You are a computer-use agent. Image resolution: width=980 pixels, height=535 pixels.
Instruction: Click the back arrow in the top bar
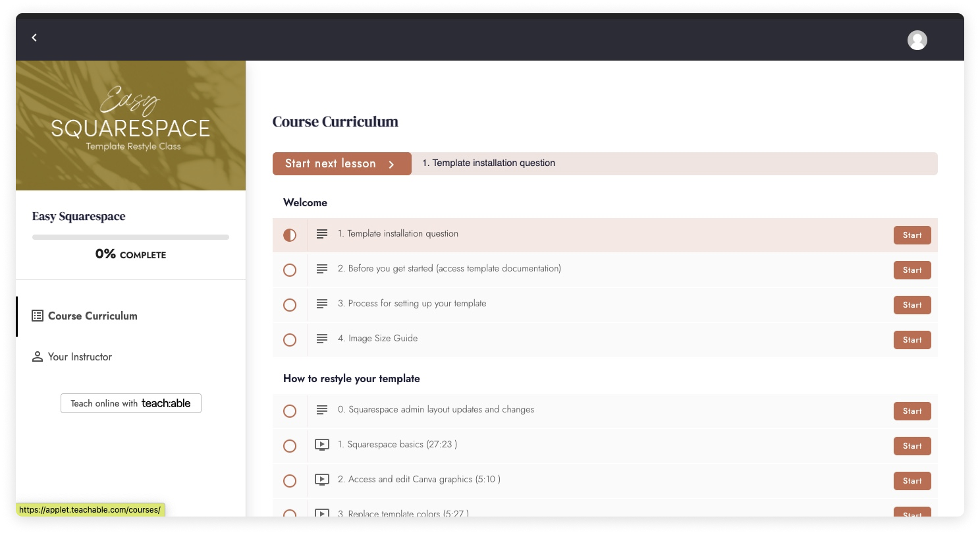[x=34, y=38]
